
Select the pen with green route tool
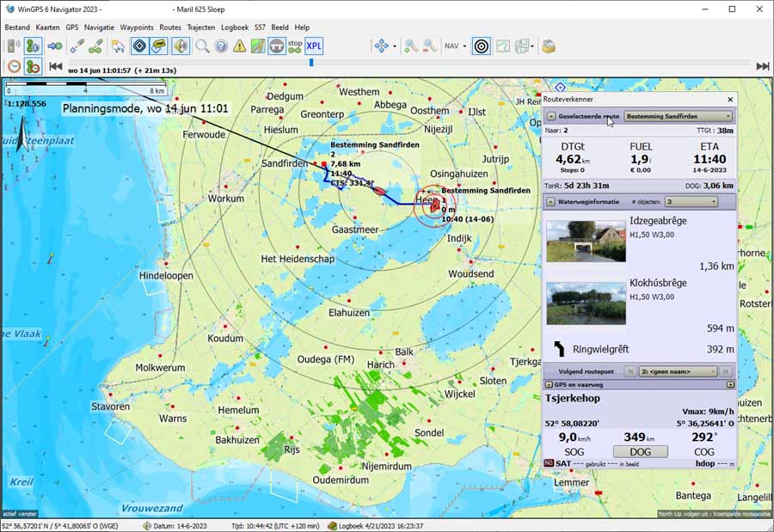click(95, 46)
